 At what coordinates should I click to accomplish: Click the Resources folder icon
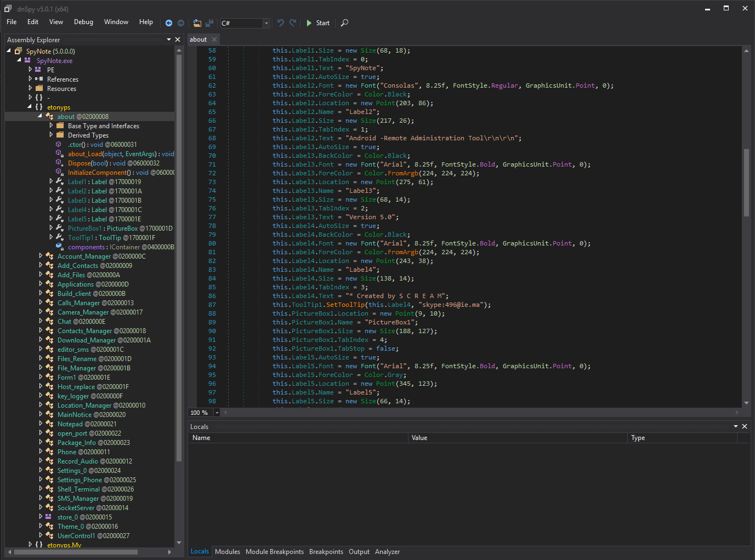pyautogui.click(x=39, y=88)
